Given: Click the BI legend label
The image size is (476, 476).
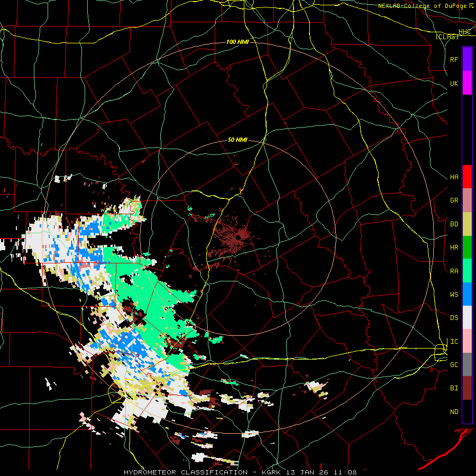Looking at the screenshot, I should (454, 388).
